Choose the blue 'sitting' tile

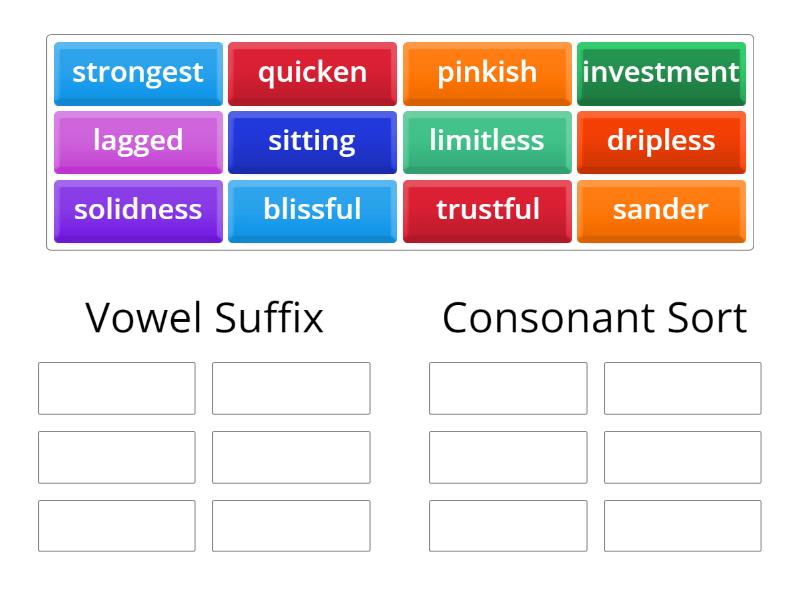click(x=312, y=141)
